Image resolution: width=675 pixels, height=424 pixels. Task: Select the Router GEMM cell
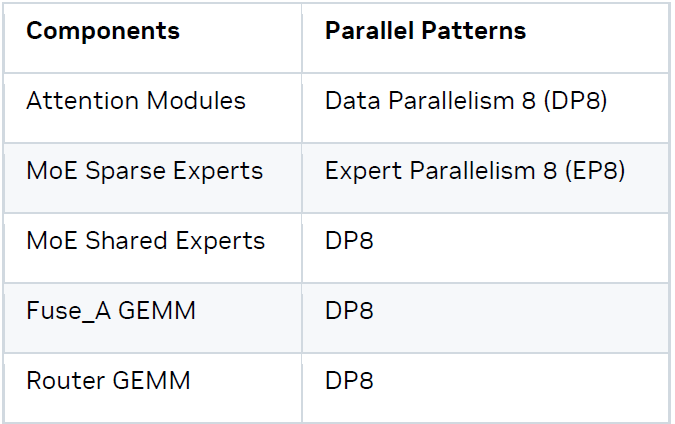[x=108, y=381]
